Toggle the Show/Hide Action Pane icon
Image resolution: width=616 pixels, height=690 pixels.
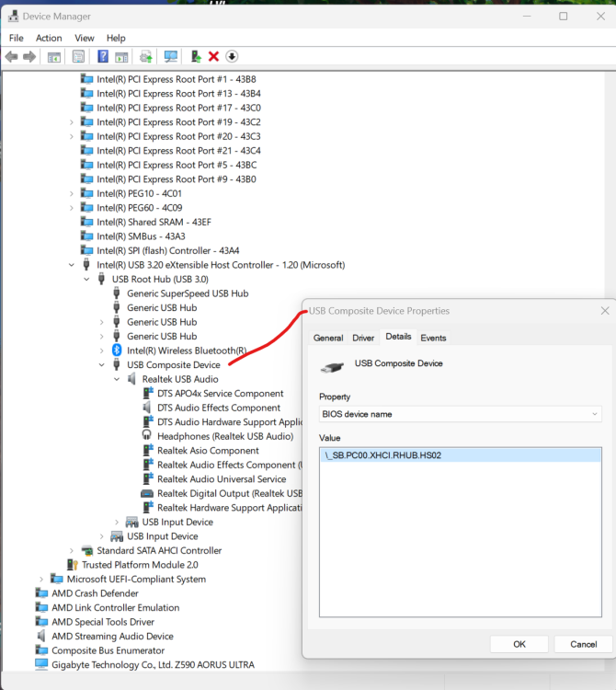coord(121,57)
